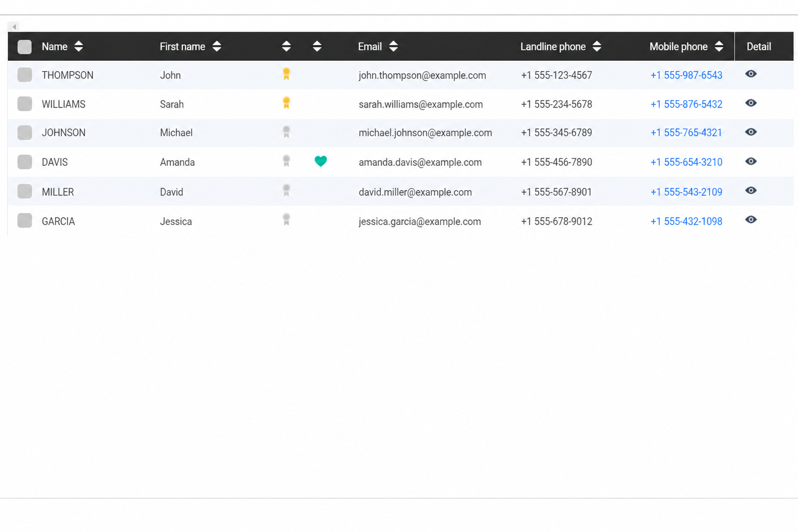Screen dimensions: 798x532
Task: Click Sarah Williams' gold ribbon badge
Action: pyautogui.click(x=286, y=103)
